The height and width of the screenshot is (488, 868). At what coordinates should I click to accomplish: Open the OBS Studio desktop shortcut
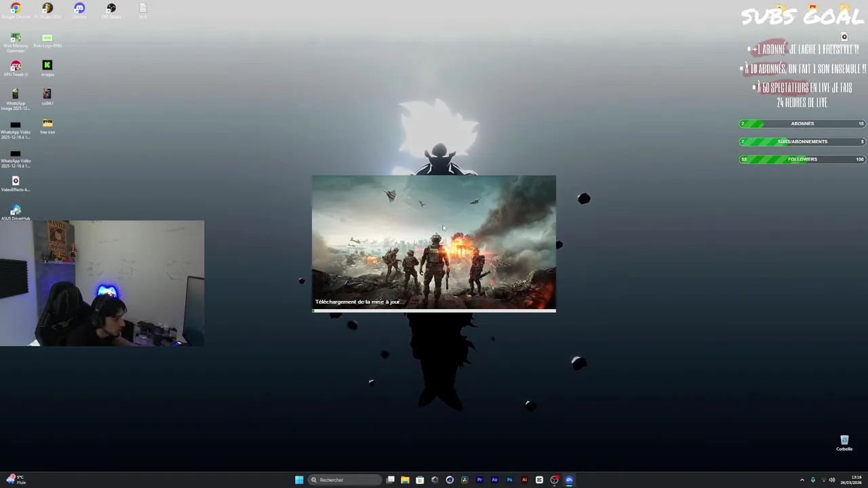[x=111, y=10]
